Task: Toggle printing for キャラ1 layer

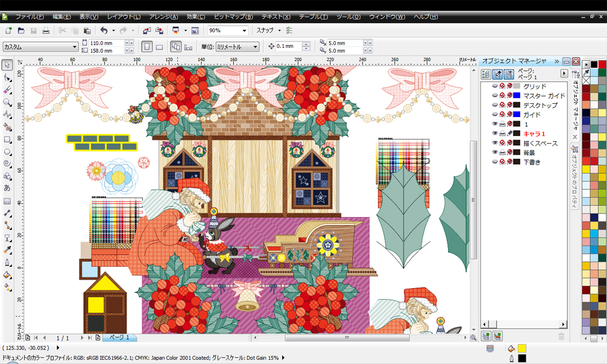Action: coord(502,133)
